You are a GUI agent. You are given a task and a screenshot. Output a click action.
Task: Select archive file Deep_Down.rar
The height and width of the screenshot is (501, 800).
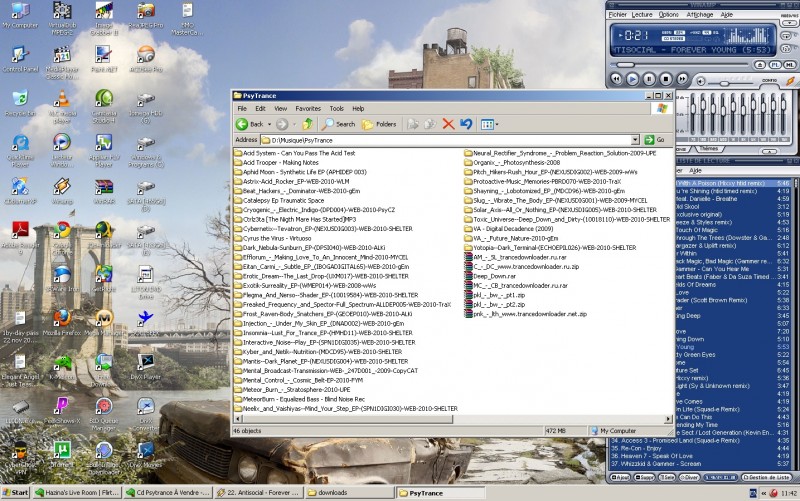(490, 276)
